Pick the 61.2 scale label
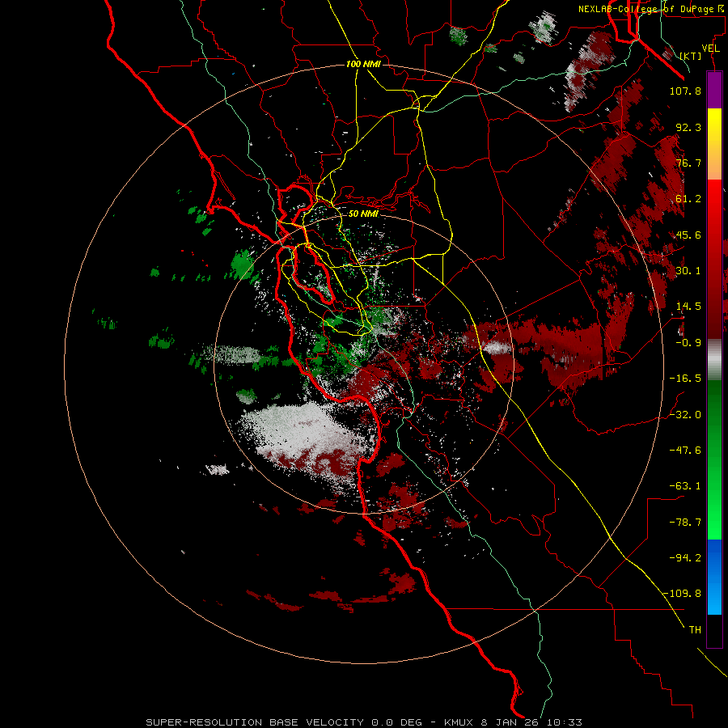Screen dimensions: 728x728 688,199
